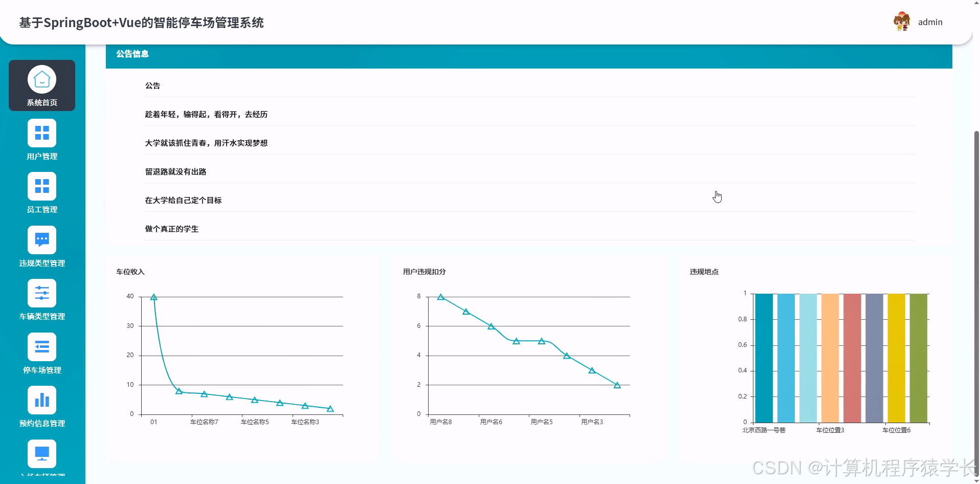Click the page vertical scrollbar thumb
Image resolution: width=980 pixels, height=484 pixels.
point(976,304)
